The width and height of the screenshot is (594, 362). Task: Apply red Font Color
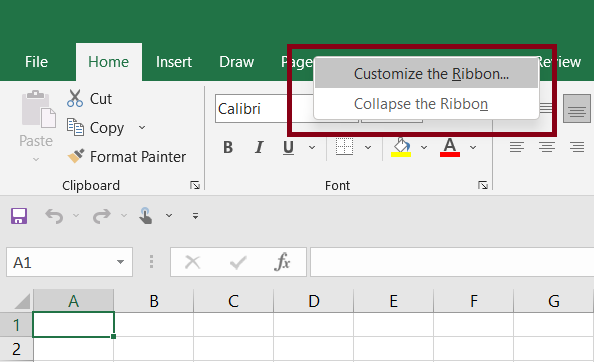coord(450,147)
